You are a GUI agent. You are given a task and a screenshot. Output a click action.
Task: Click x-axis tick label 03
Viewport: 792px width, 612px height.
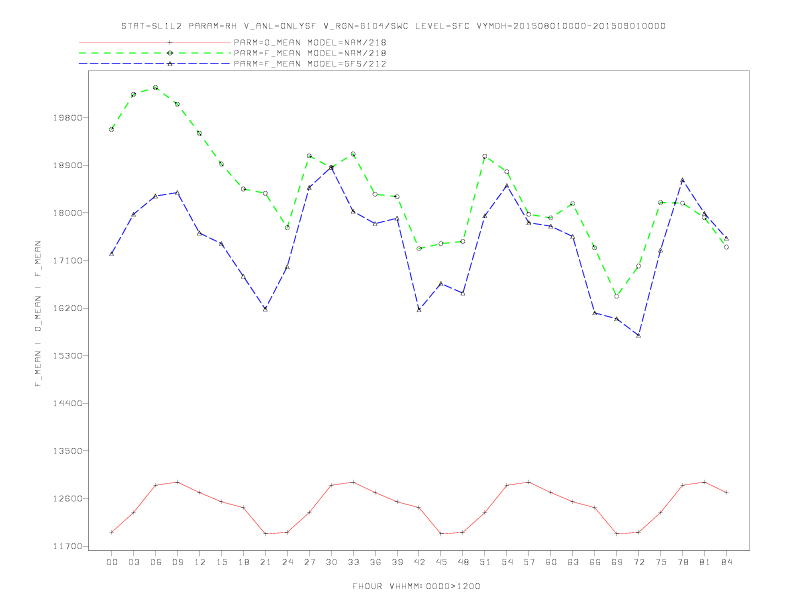click(133, 562)
